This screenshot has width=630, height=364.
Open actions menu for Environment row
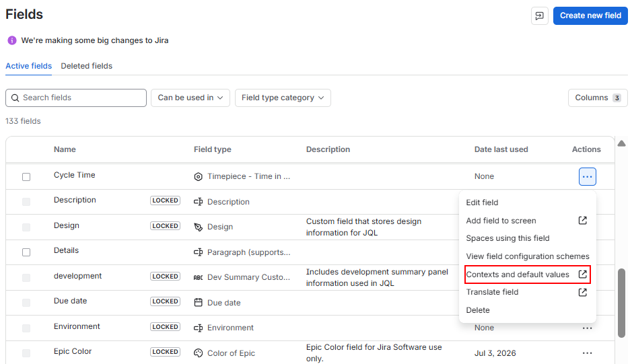(x=587, y=328)
